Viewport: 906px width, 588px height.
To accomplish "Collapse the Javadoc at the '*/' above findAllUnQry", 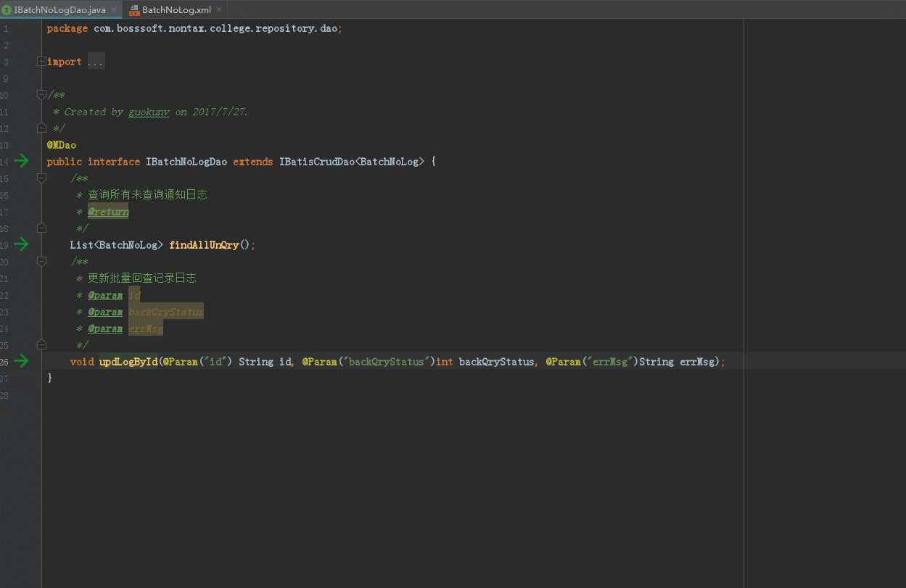I will coord(41,228).
